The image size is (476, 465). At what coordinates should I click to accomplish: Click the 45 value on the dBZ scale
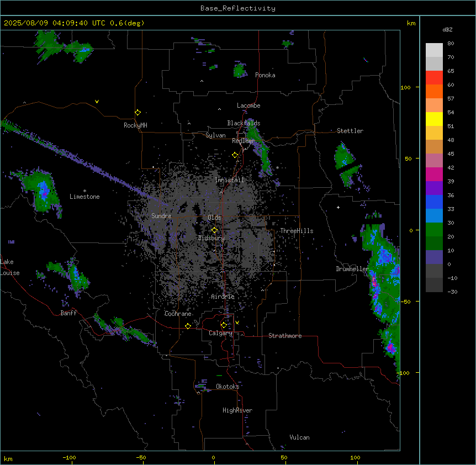[x=451, y=154]
